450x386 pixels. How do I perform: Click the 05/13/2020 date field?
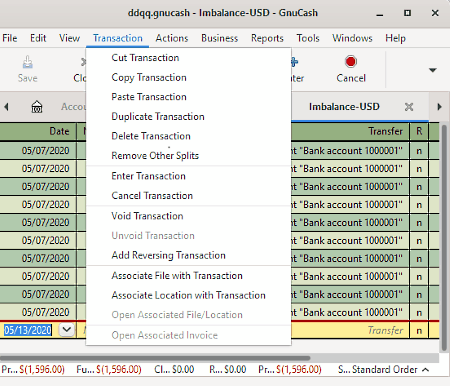click(28, 330)
